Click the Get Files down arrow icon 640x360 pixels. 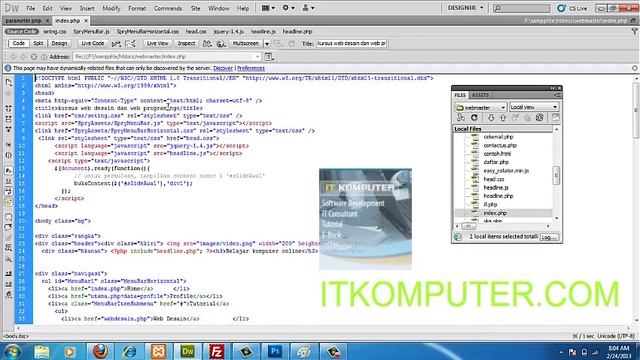pyautogui.click(x=491, y=118)
